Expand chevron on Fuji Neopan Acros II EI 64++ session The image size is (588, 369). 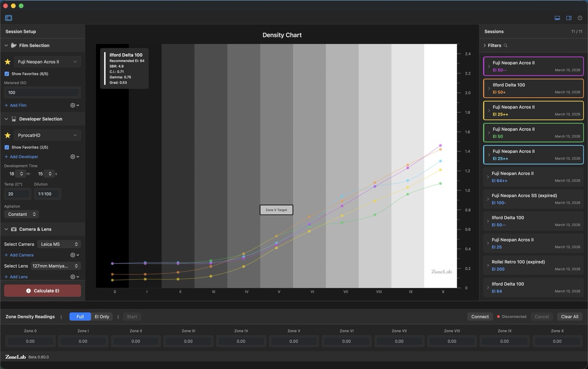[x=488, y=177]
